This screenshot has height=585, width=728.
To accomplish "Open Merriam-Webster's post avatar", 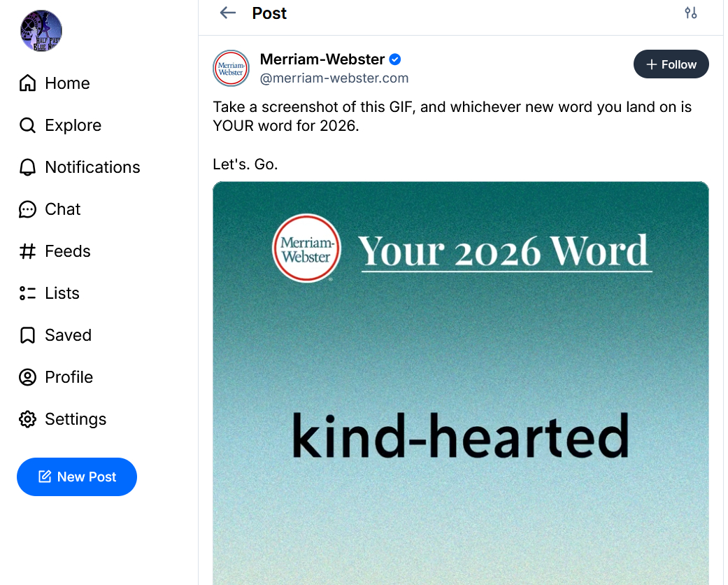I will tap(231, 68).
